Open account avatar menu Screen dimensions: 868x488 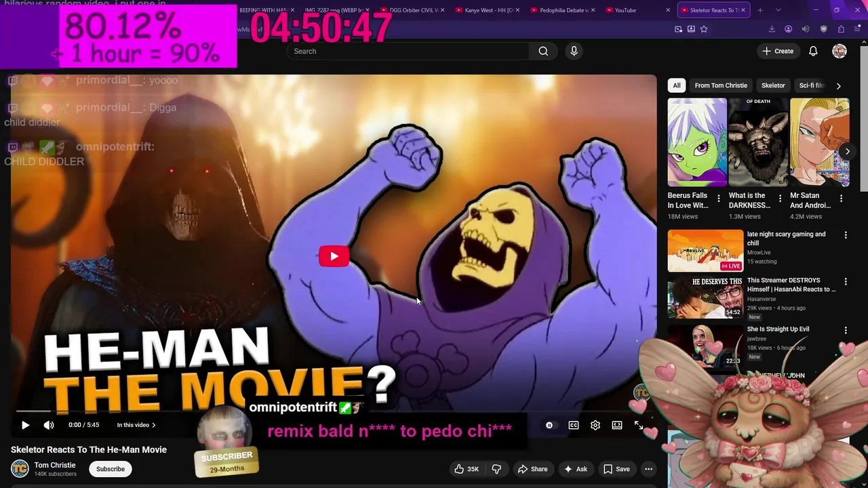coord(840,51)
